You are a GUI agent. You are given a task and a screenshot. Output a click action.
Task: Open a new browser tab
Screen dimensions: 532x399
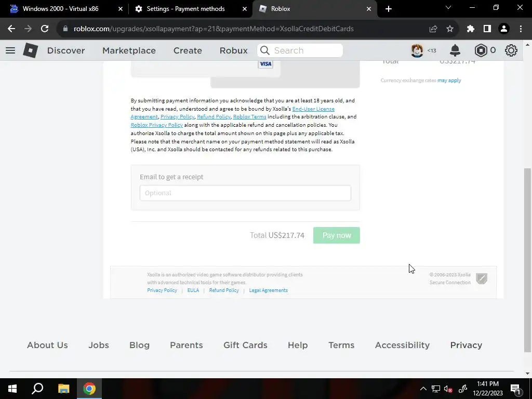pos(389,9)
